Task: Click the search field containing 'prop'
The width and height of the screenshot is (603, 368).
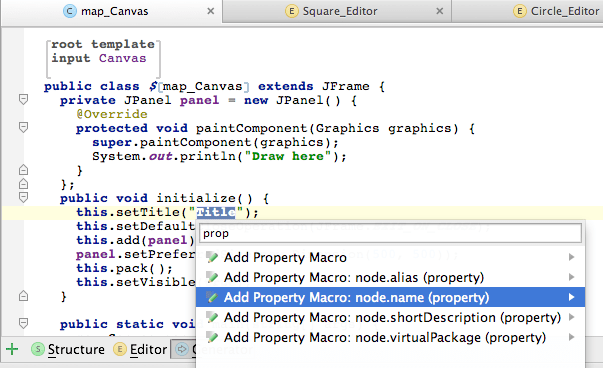Action: pyautogui.click(x=390, y=233)
